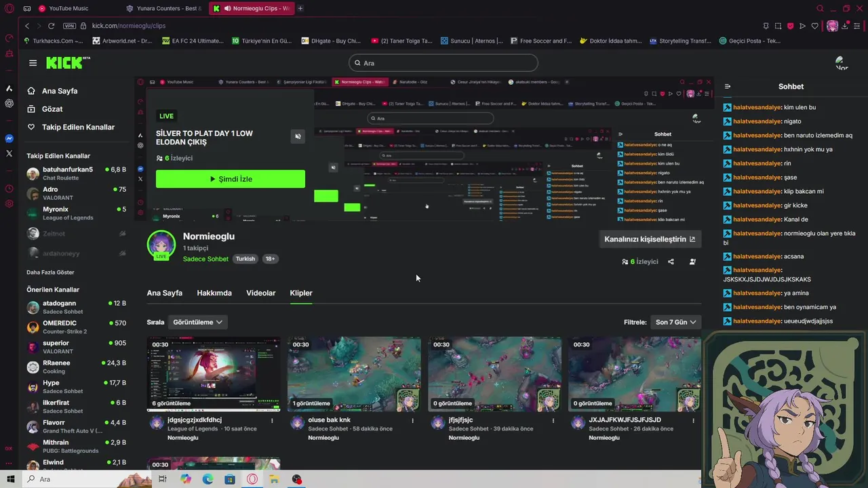Open Messenger in Opera sidebar
This screenshot has width=868, height=488.
pyautogui.click(x=9, y=138)
